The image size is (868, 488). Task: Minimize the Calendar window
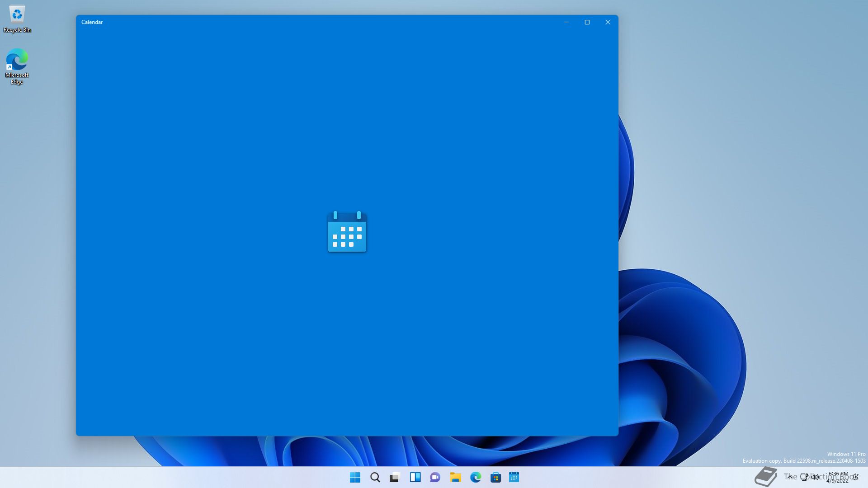pos(566,22)
